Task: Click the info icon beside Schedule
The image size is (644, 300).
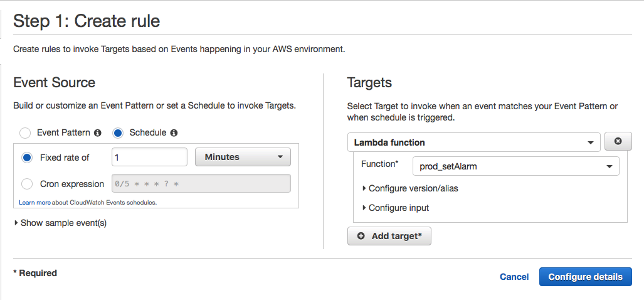Action: [174, 133]
